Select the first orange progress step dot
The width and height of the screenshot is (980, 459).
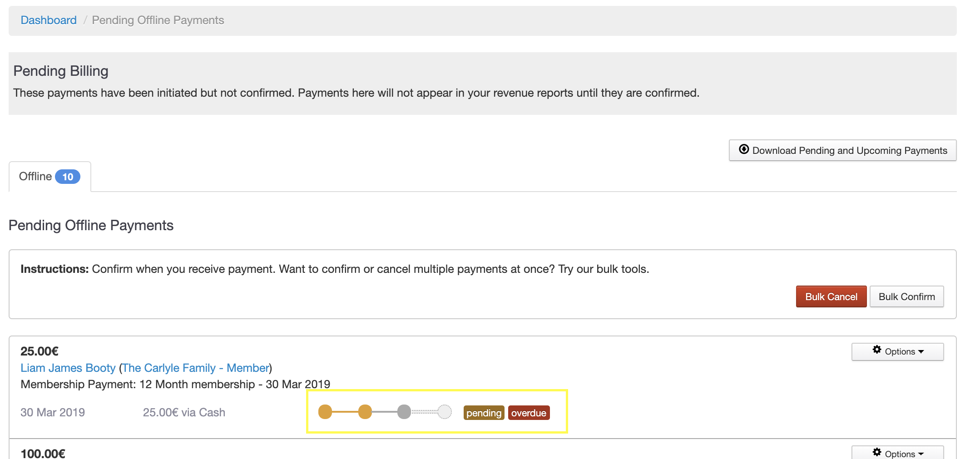click(x=325, y=412)
